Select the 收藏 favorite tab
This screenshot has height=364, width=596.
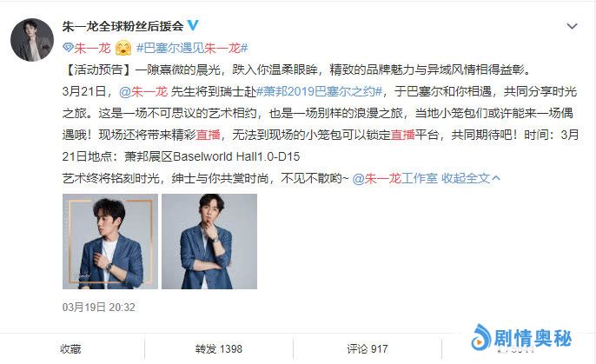[70, 349]
